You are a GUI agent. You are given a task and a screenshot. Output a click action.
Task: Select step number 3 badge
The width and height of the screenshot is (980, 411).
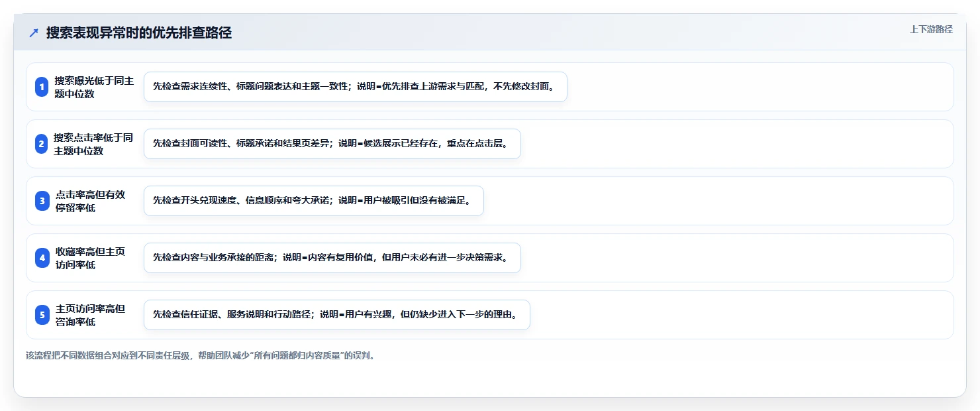[x=42, y=201]
